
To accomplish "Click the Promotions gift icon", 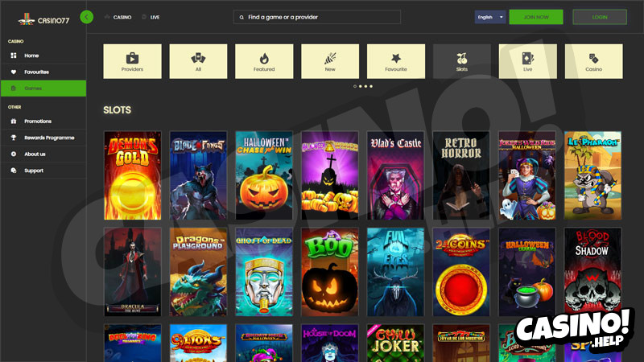I will (14, 121).
